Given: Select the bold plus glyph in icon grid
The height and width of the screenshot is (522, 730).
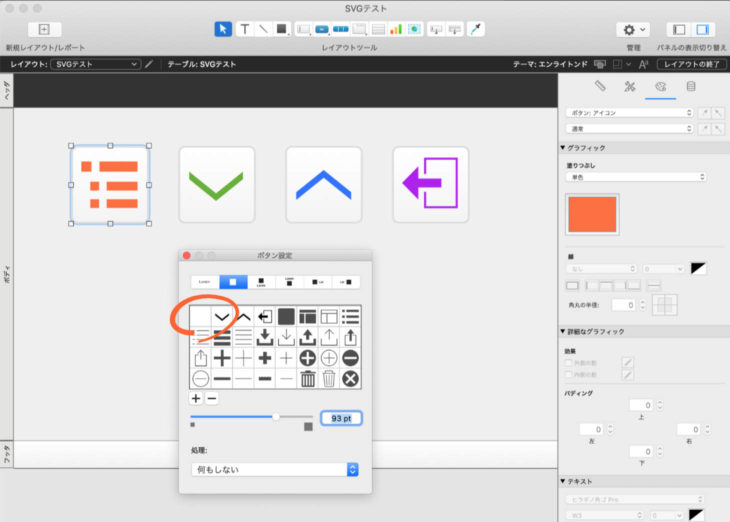Looking at the screenshot, I should 222,358.
